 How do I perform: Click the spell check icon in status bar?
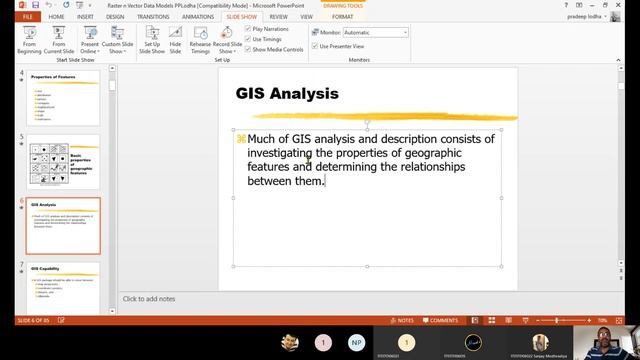[x=61, y=320]
